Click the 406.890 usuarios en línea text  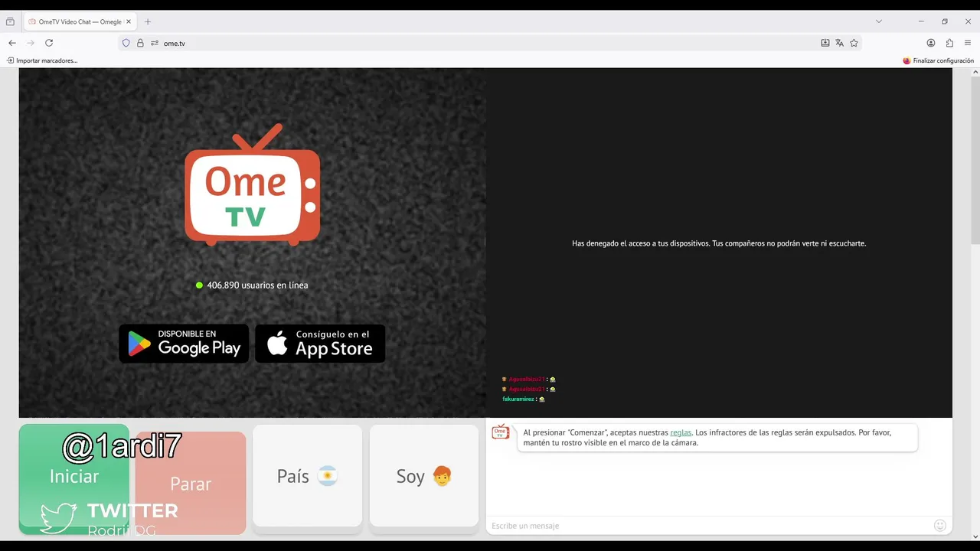[257, 285]
